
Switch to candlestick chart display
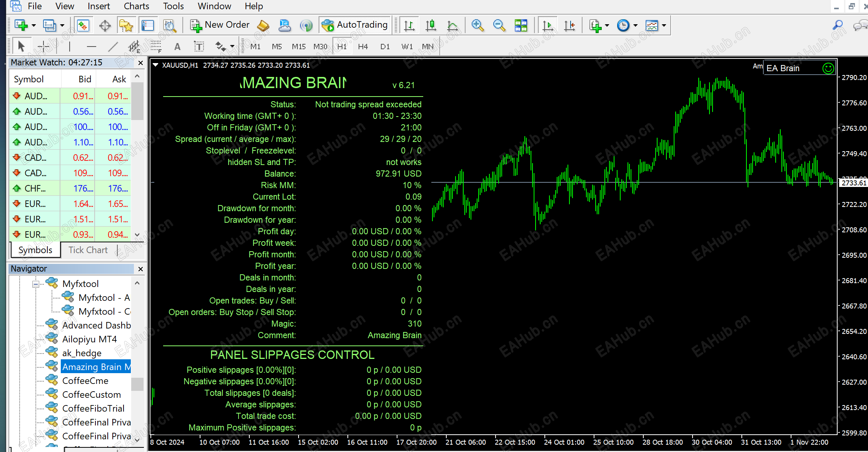pos(431,25)
